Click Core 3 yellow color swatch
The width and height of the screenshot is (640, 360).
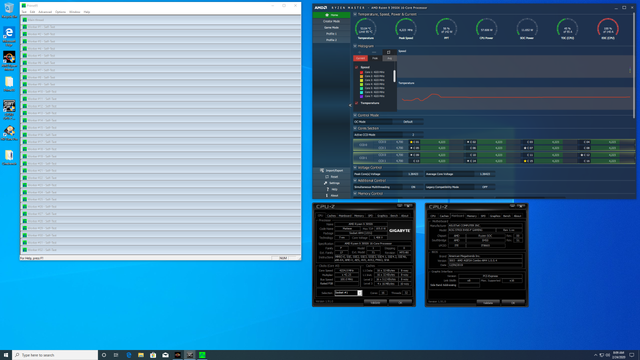[361, 80]
